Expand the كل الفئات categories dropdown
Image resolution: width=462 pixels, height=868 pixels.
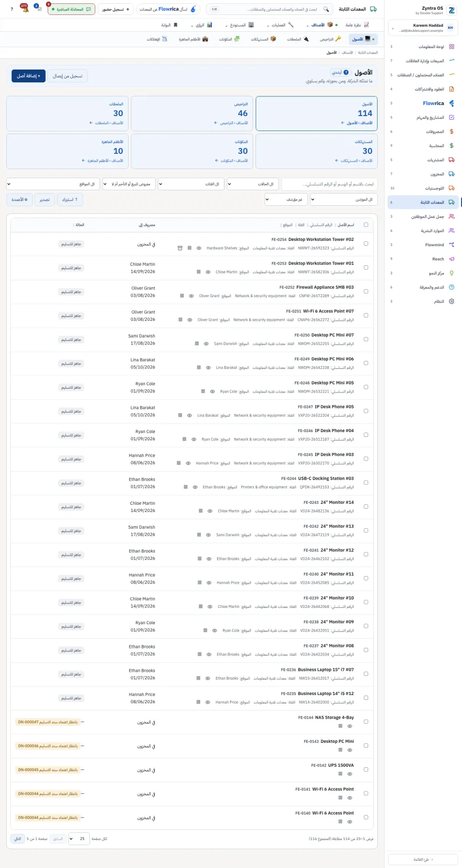191,184
